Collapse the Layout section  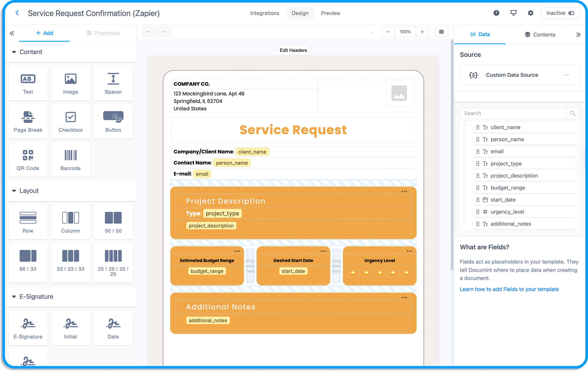[x=14, y=191]
